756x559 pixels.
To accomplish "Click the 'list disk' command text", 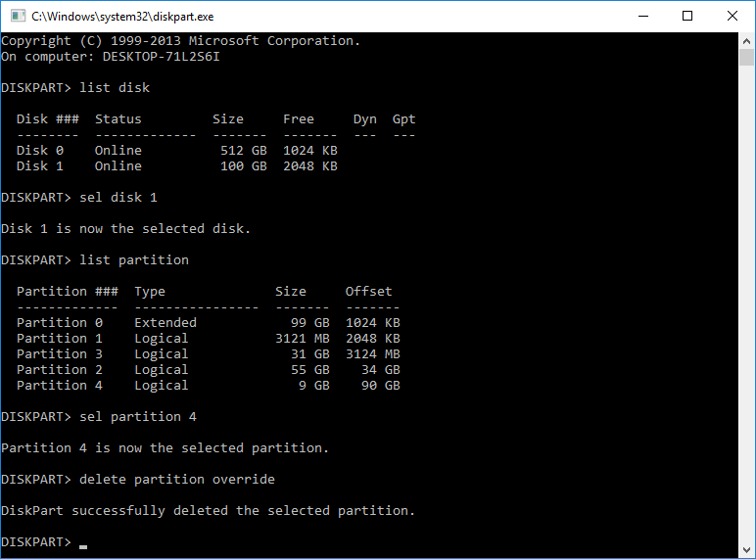I will (115, 88).
